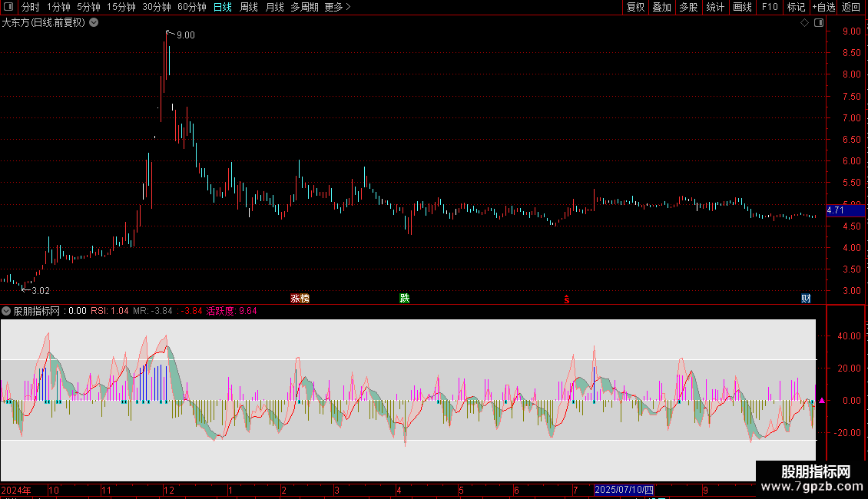The image size is (868, 499).
Task: Click the diamond marker icon
Action: click(804, 23)
